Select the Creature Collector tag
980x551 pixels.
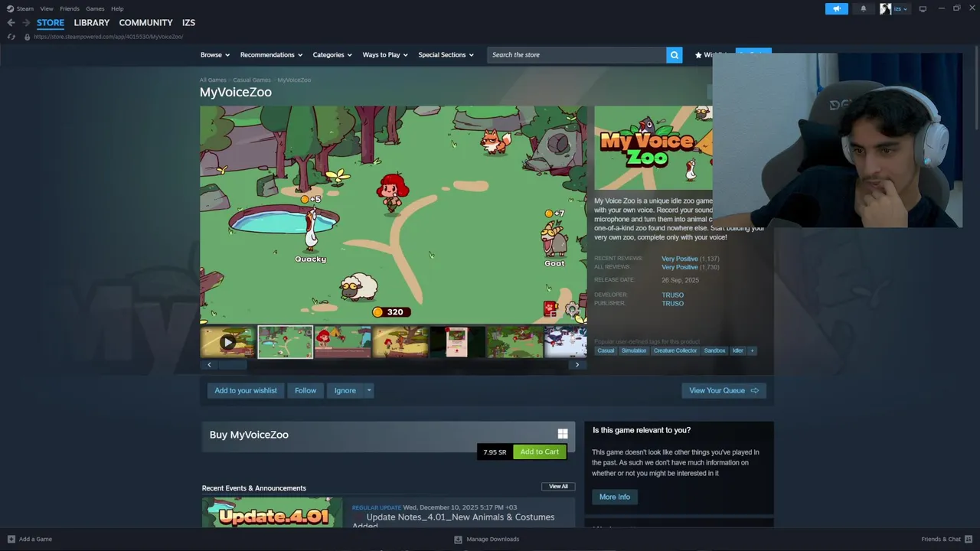coord(675,350)
